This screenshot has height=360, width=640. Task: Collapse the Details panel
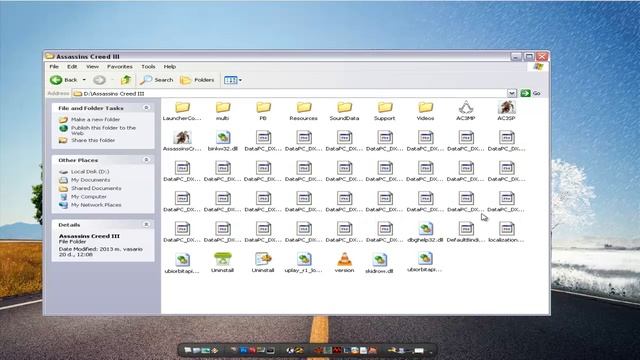(146, 224)
